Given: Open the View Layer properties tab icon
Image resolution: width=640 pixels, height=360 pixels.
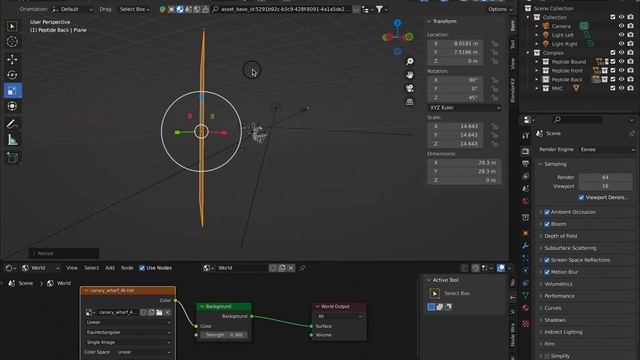Looking at the screenshot, I should [x=525, y=176].
